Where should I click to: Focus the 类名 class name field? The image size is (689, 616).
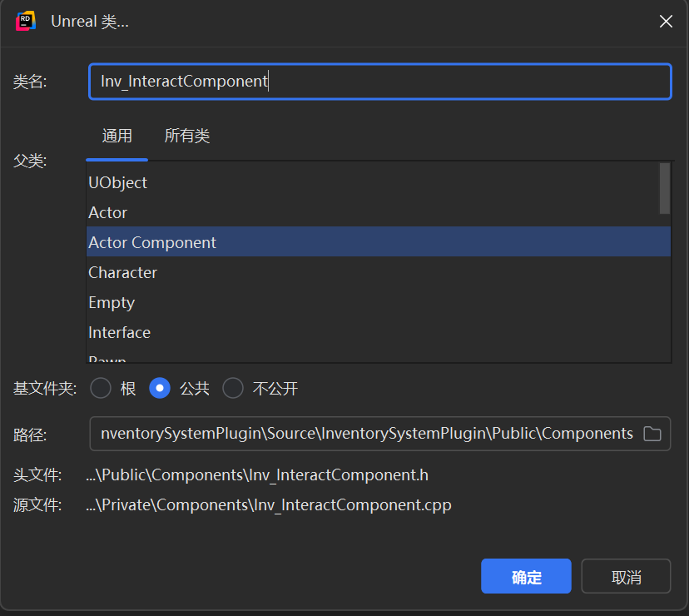click(380, 82)
